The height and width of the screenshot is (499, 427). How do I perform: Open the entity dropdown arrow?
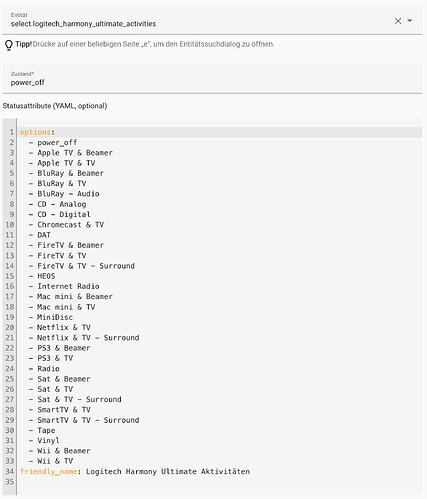(x=410, y=21)
